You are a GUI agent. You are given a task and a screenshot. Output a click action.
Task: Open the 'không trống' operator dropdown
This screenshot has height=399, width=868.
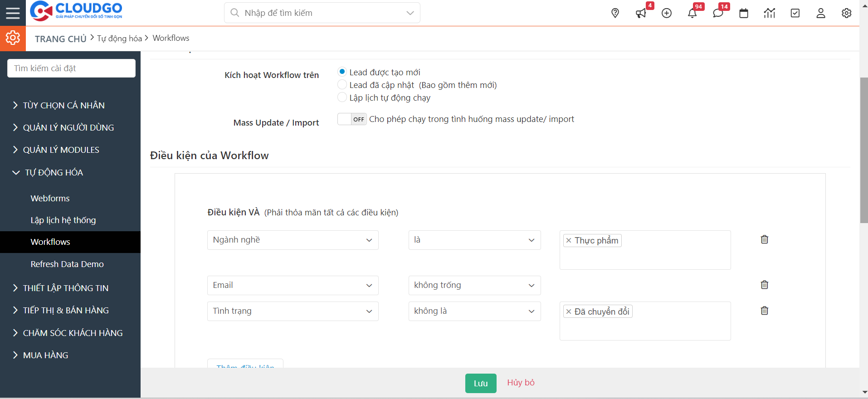tap(474, 285)
